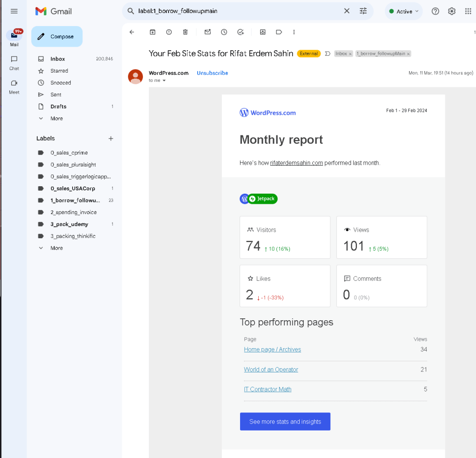Click the Likes stat card
The height and width of the screenshot is (458, 476).
click(285, 286)
